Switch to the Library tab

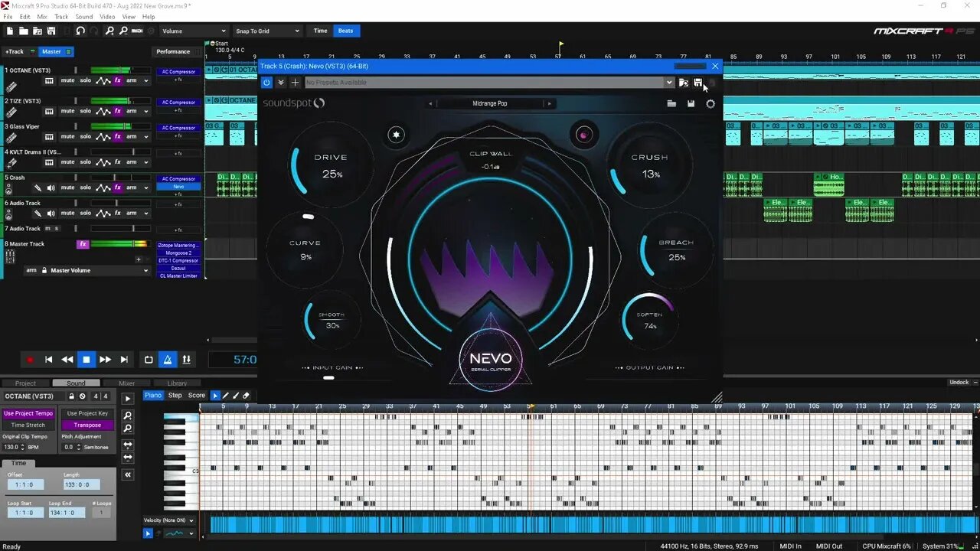177,383
